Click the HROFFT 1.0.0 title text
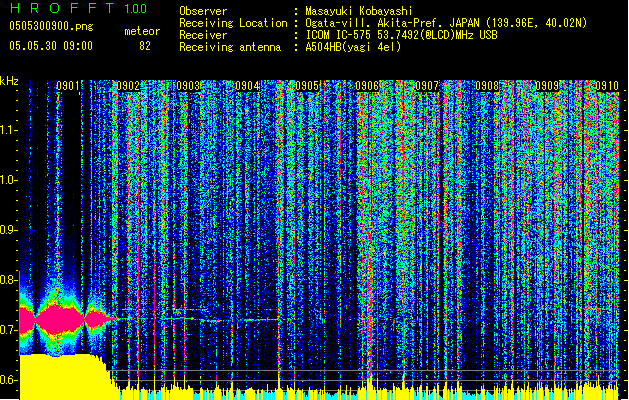This screenshot has width=629, height=400. tap(78, 8)
